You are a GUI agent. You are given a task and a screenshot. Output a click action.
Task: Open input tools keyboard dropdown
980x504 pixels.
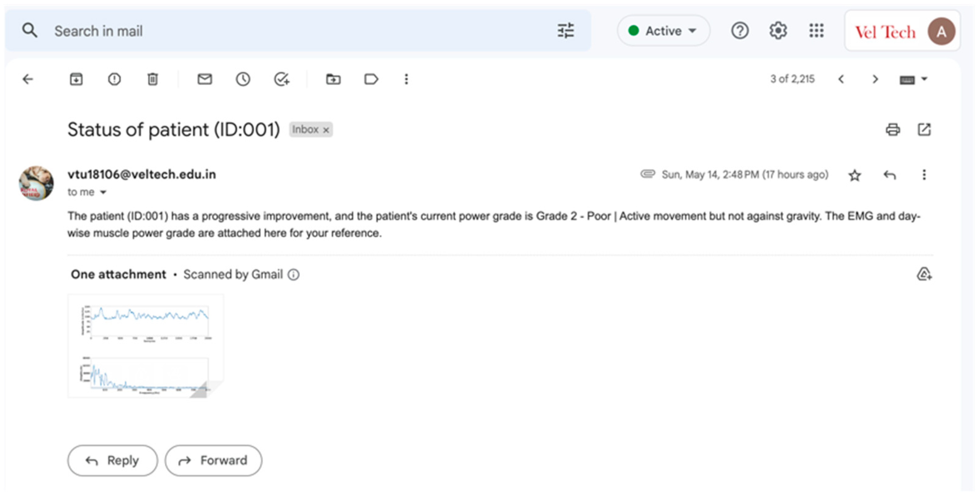coord(925,79)
